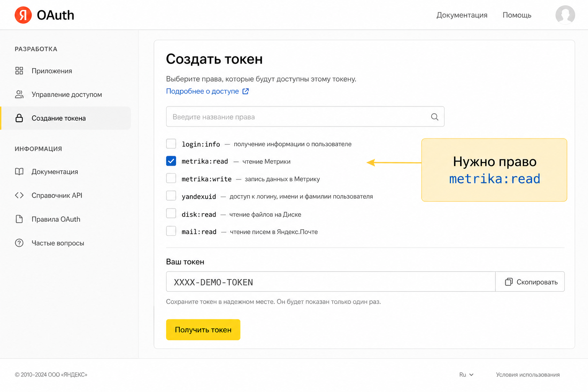Image resolution: width=588 pixels, height=392 pixels.
Task: Open Условия использования footer link
Action: pyautogui.click(x=528, y=375)
